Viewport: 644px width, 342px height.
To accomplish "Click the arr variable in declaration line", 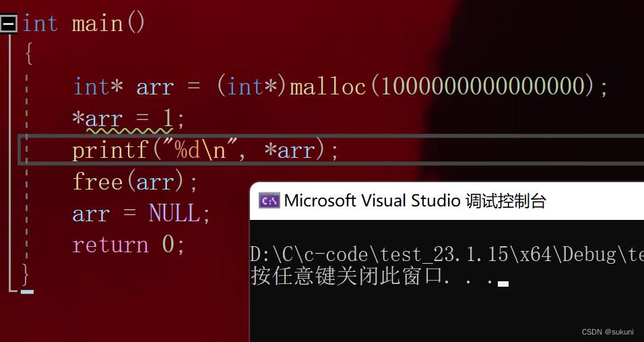I will point(155,86).
